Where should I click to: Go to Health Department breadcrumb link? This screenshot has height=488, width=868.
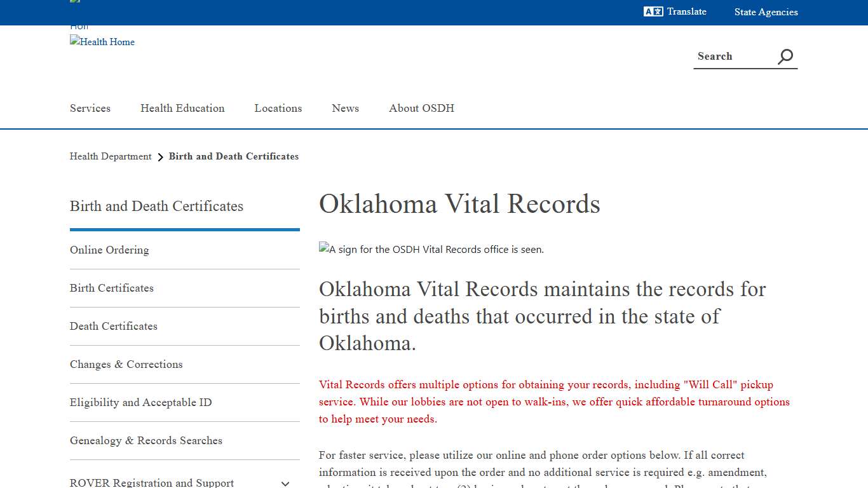tap(111, 156)
